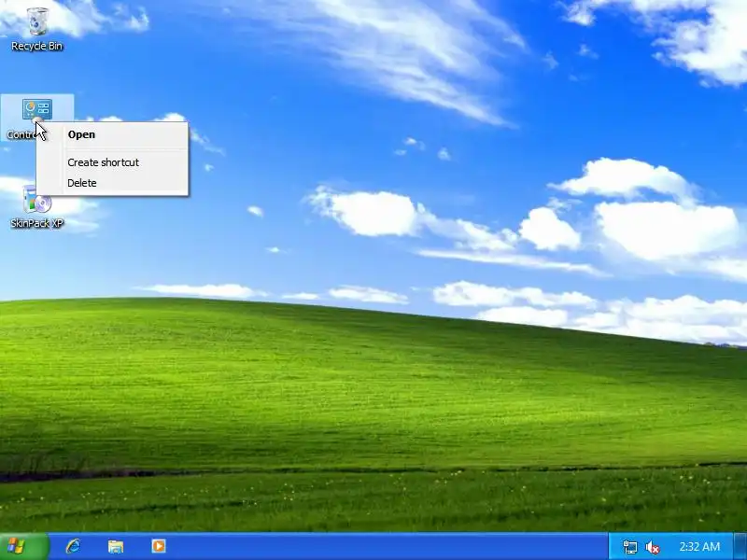Screen dimensions: 747x560
Task: Open the Start menu button
Action: (x=22, y=546)
